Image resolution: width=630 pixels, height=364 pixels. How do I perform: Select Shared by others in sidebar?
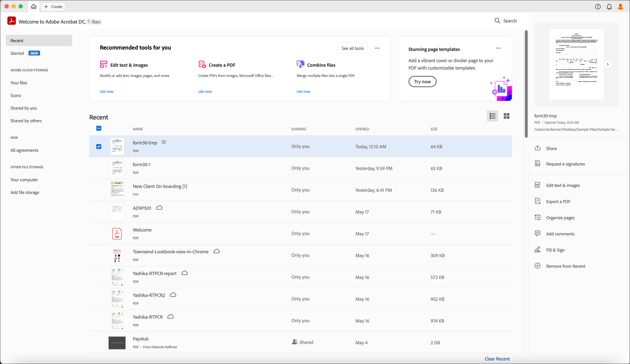coord(26,121)
